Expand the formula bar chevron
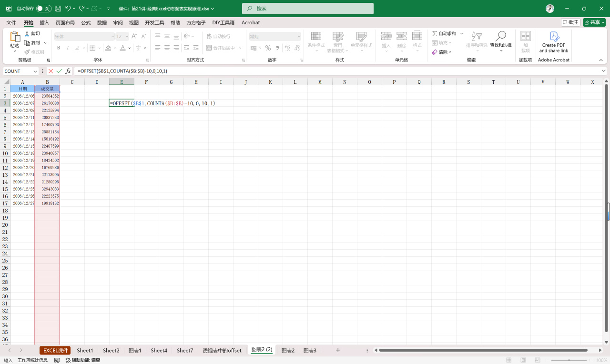 click(x=603, y=71)
